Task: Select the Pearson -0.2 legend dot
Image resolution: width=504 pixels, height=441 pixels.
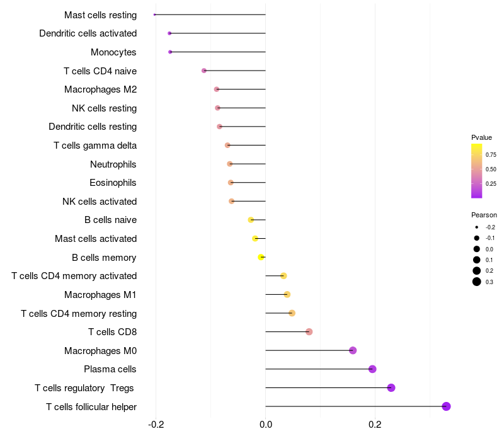Action: (477, 227)
